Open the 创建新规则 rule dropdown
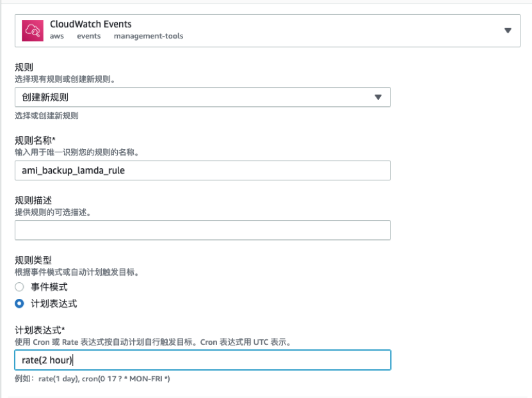 point(202,97)
